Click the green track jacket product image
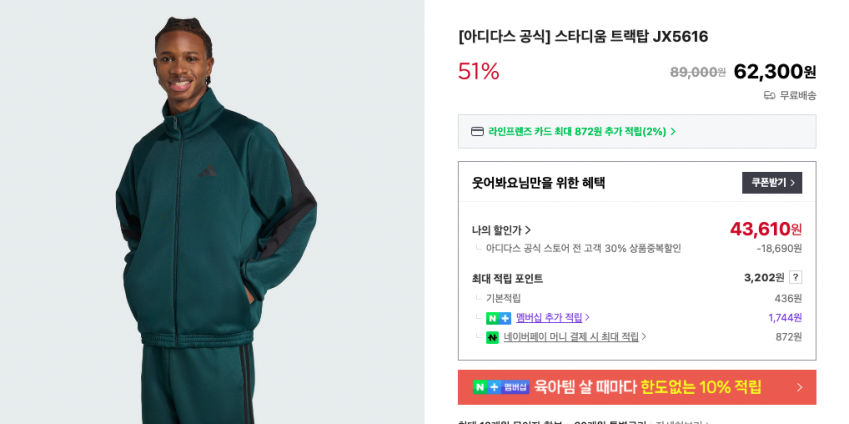The width and height of the screenshot is (849, 424). tap(212, 212)
